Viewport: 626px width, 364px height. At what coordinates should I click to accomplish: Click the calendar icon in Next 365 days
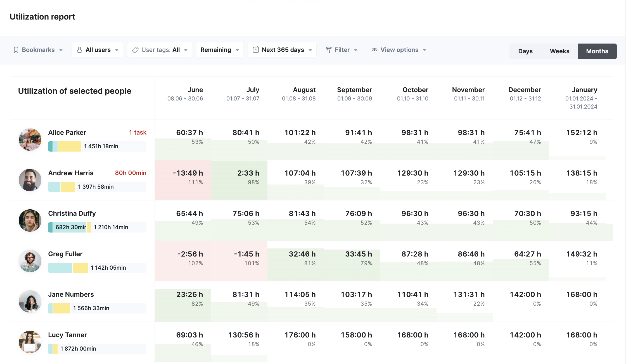coord(255,50)
